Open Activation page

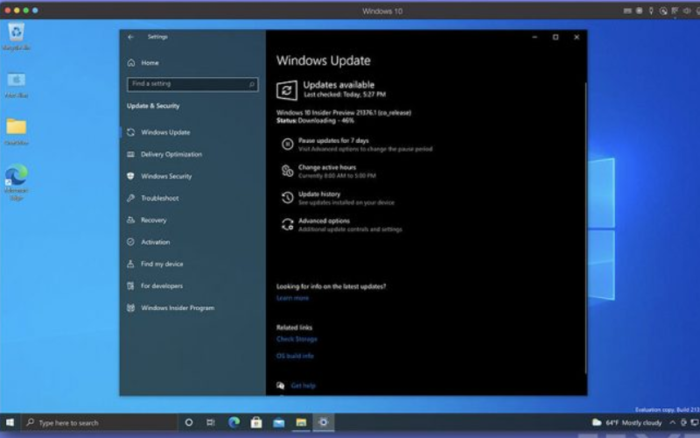[x=155, y=242]
